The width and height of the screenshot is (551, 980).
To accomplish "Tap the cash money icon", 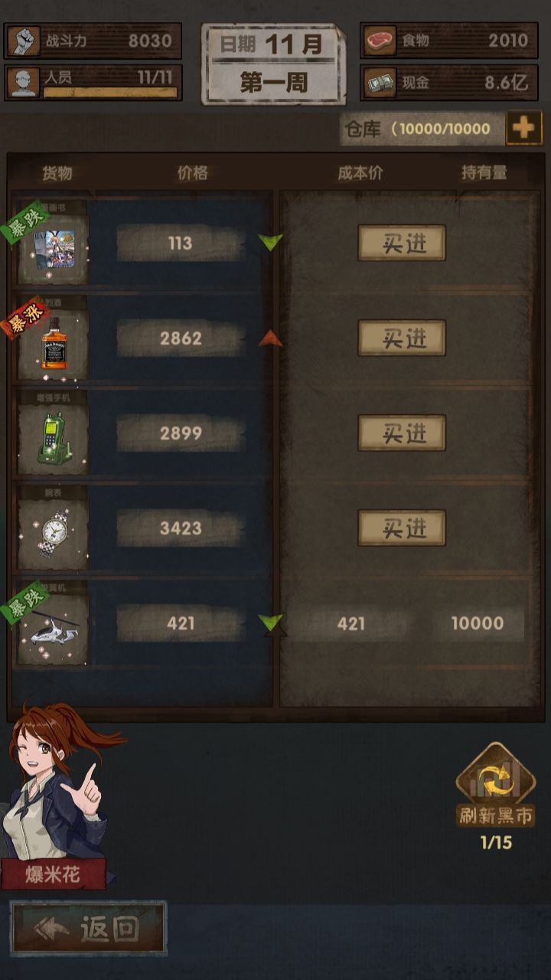I will click(x=380, y=83).
